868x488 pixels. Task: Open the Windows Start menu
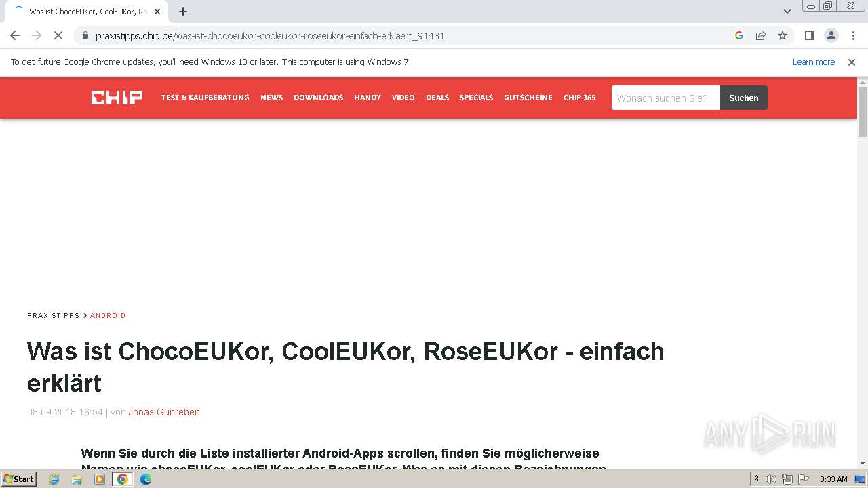[x=18, y=479]
